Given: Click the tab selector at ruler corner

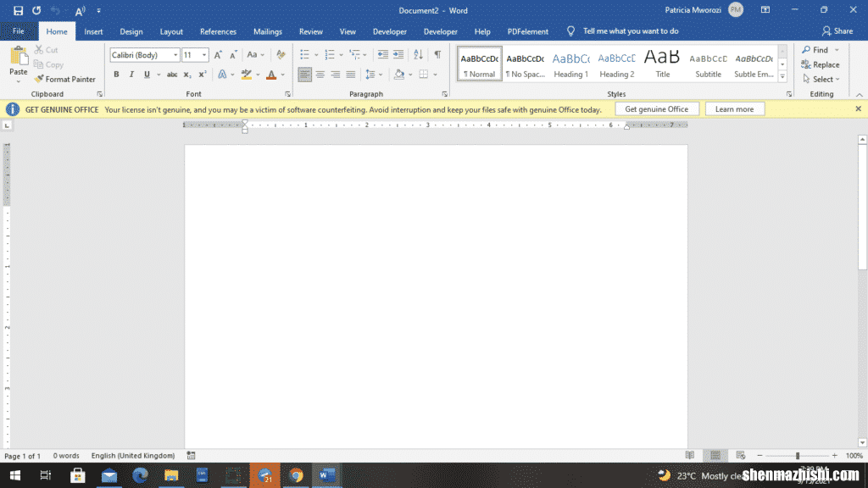Looking at the screenshot, I should click(7, 125).
